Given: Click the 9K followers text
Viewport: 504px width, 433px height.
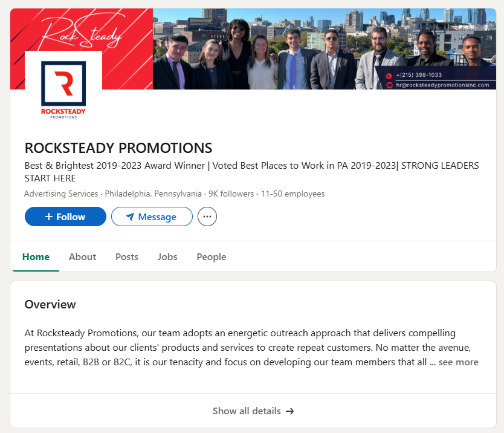Looking at the screenshot, I should click(231, 194).
